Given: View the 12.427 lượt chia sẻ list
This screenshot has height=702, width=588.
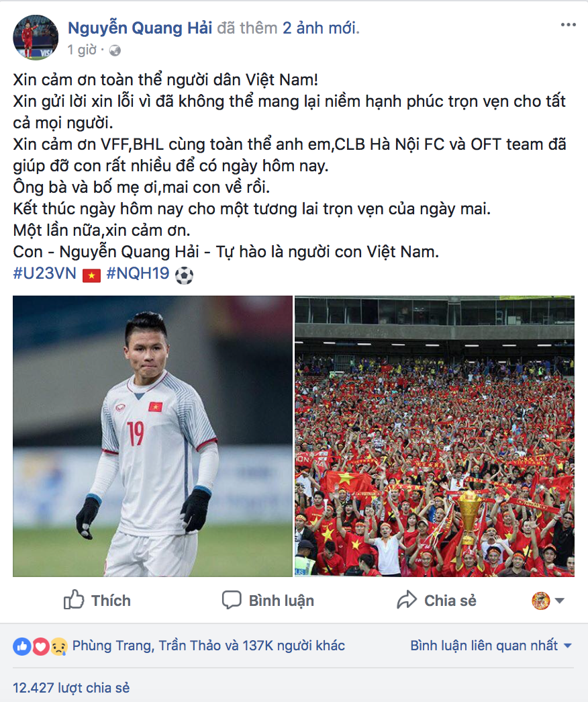Looking at the screenshot, I should click(71, 688).
